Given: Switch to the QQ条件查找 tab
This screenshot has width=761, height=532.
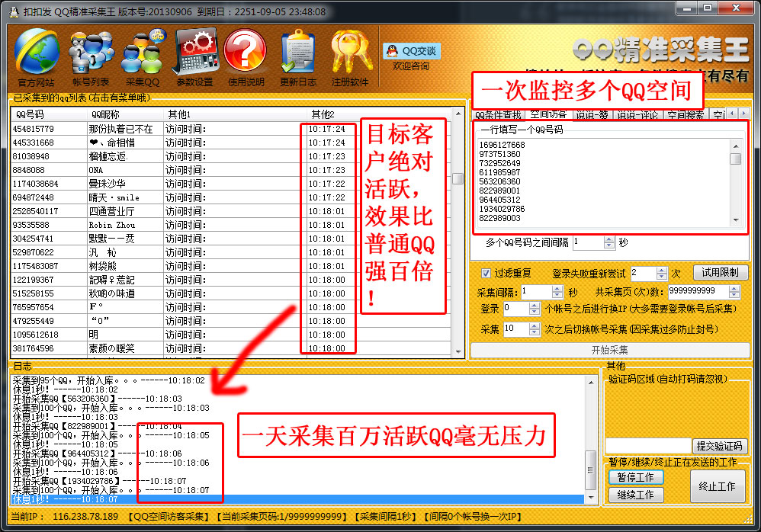Looking at the screenshot, I should click(x=498, y=115).
